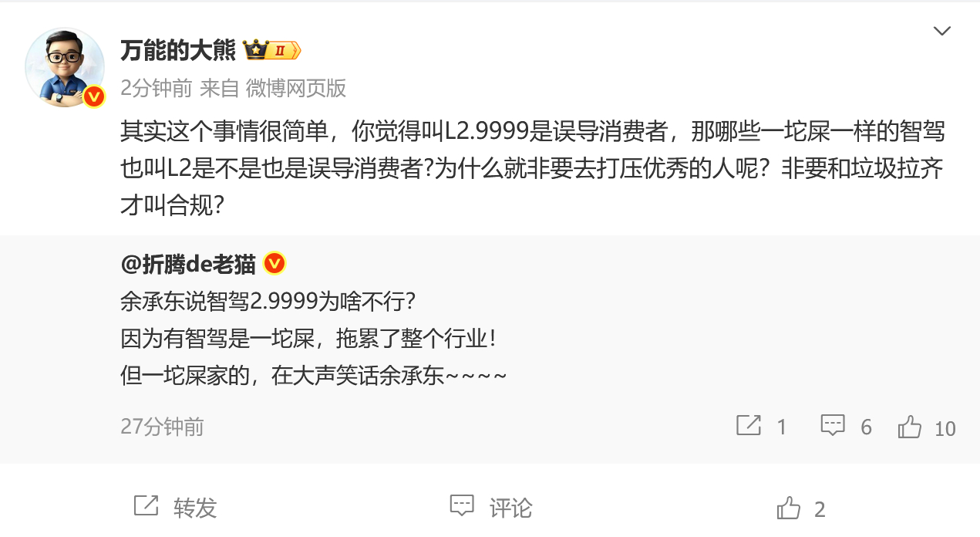Open the 评论 comment bubble icon
This screenshot has width=980, height=537.
(x=462, y=506)
